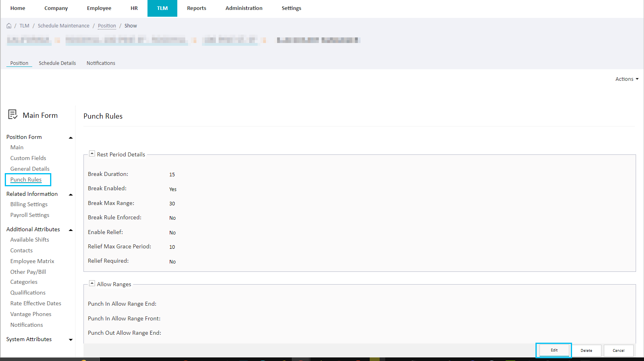This screenshot has width=644, height=361.
Task: Expand the System Attributes section chevron
Action: pyautogui.click(x=70, y=340)
